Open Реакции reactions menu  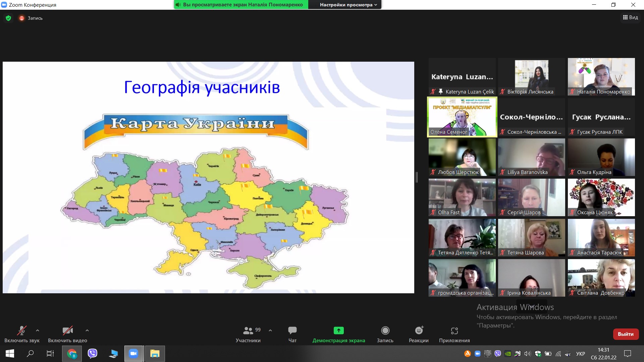click(x=419, y=335)
